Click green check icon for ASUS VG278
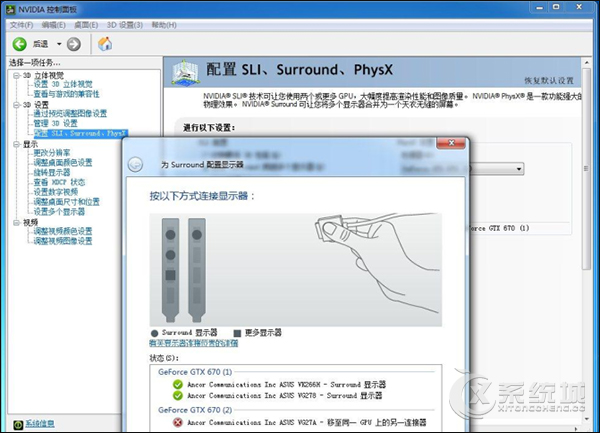This screenshot has height=433, width=600. [x=178, y=395]
